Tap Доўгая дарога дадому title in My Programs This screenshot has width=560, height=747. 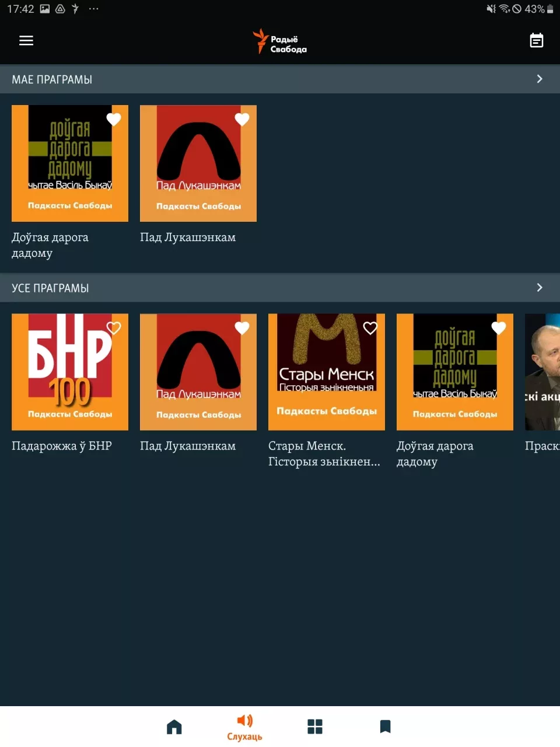pos(50,245)
